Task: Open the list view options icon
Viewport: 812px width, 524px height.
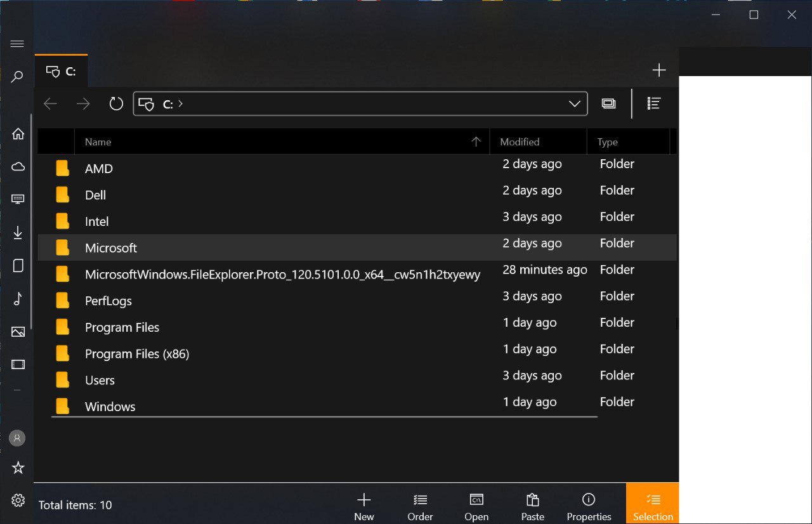Action: click(654, 103)
